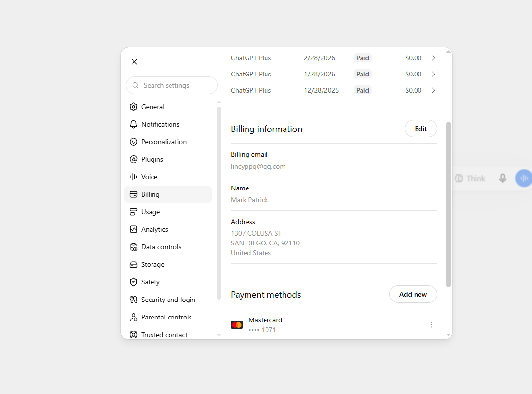Viewport: 532px width, 394px height.
Task: Open the General settings label
Action: [x=152, y=107]
